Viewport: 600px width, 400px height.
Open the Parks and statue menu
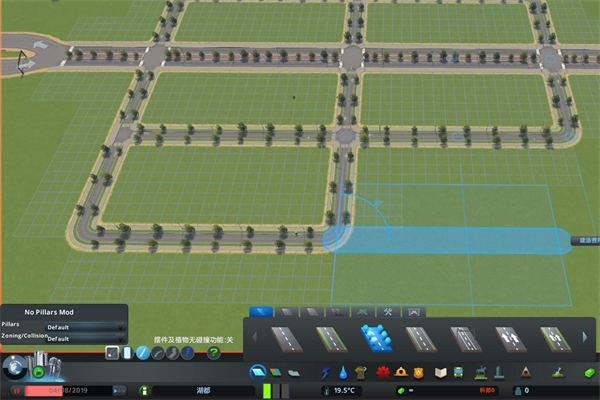tap(481, 372)
